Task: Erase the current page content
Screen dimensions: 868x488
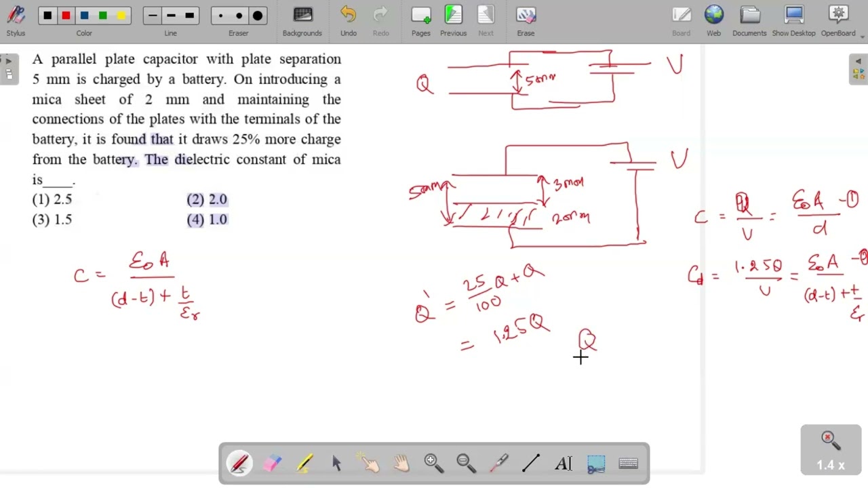Action: [x=526, y=21]
